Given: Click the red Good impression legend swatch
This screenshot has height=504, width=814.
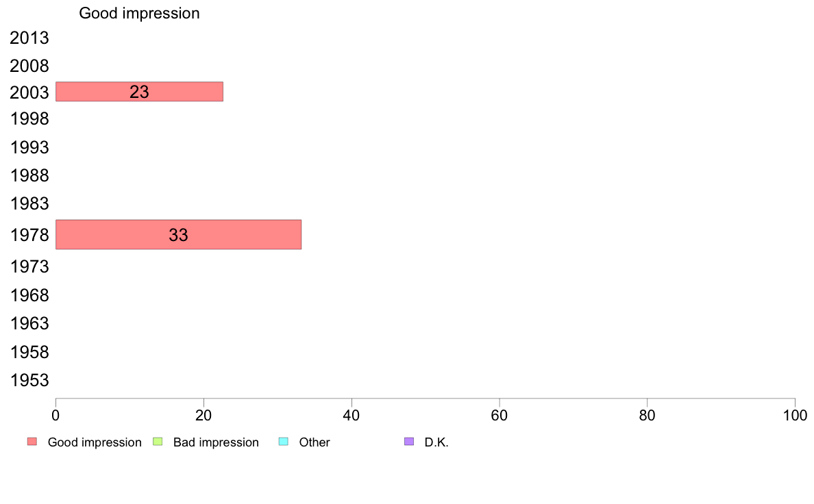Looking at the screenshot, I should point(32,442).
